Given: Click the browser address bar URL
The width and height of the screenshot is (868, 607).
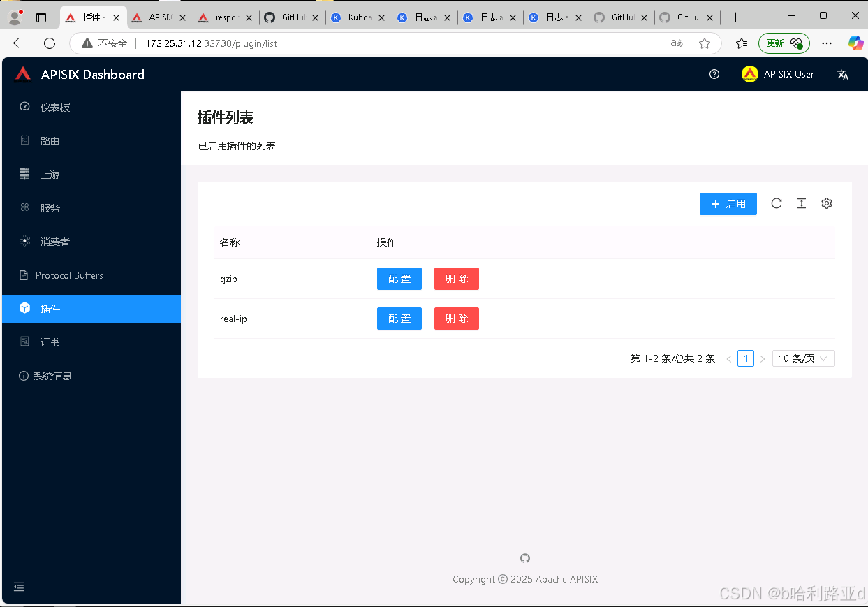Looking at the screenshot, I should (211, 43).
